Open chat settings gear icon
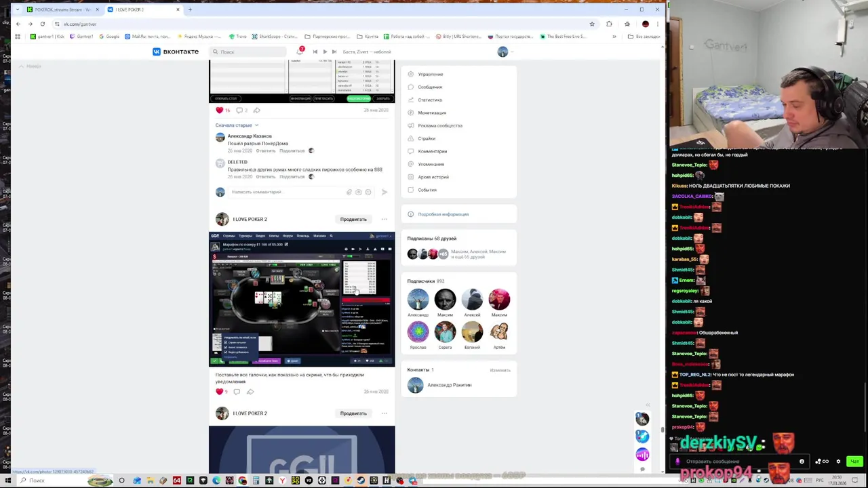 pos(838,462)
